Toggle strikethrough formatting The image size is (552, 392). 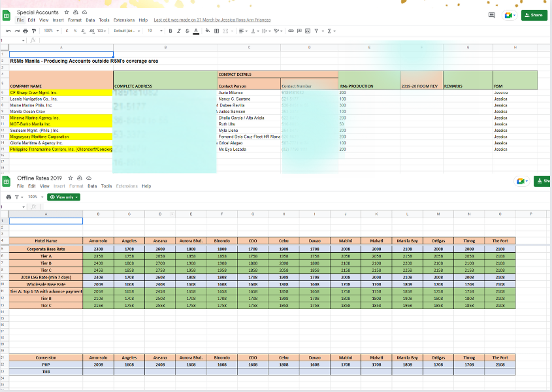(187, 31)
